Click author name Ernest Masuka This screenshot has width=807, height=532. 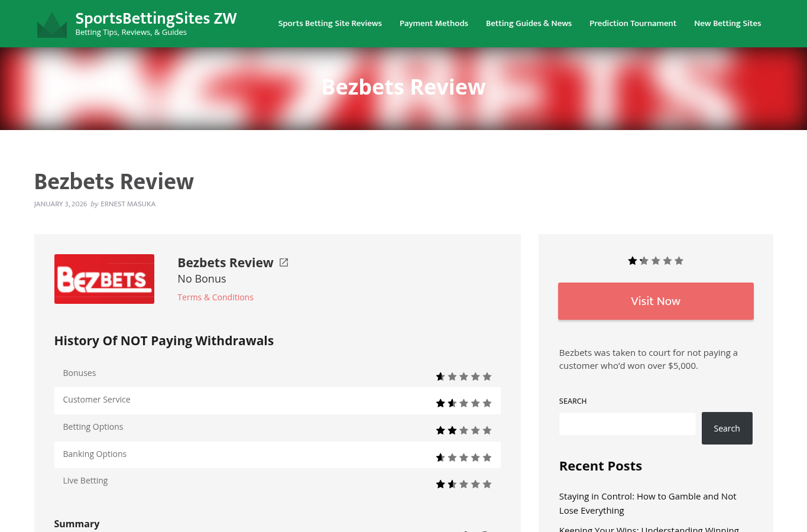pyautogui.click(x=128, y=204)
